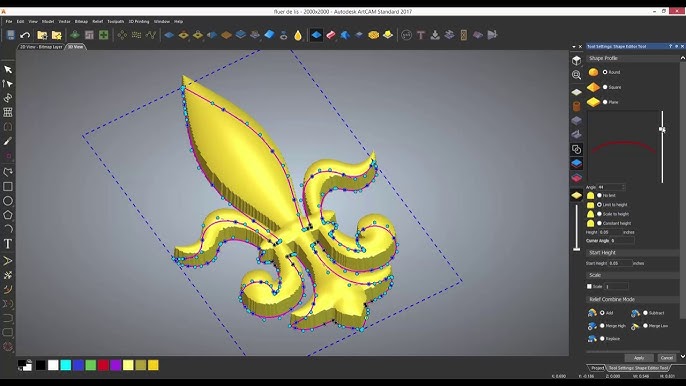Select the arrow selection tool
Screen dimensions: 686x386
(8, 70)
